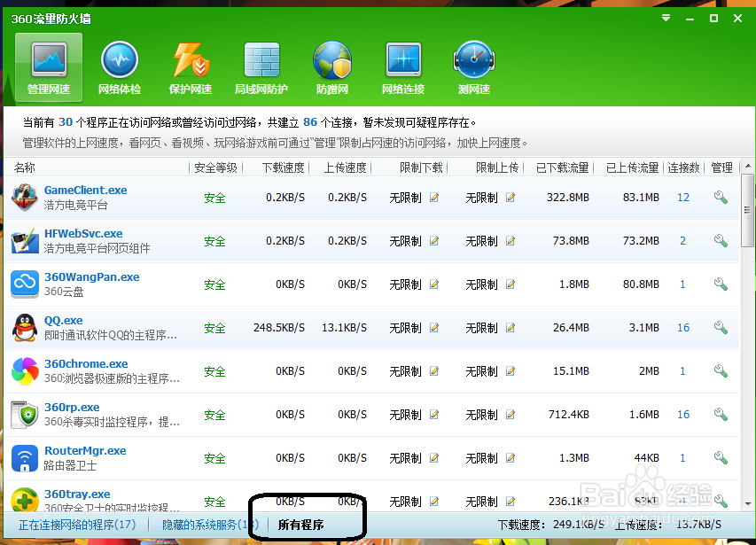This screenshot has height=545, width=756.
Task: Click the RouterMgr.exe application icon
Action: [25, 457]
